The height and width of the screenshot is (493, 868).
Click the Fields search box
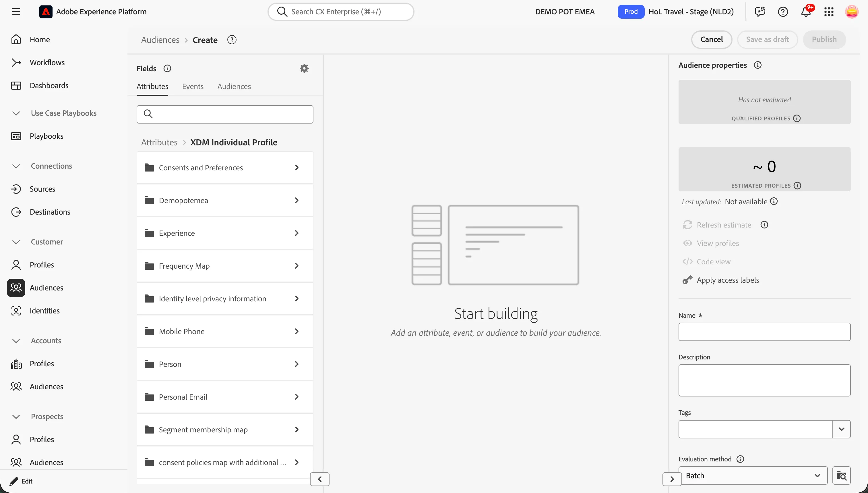[225, 114]
